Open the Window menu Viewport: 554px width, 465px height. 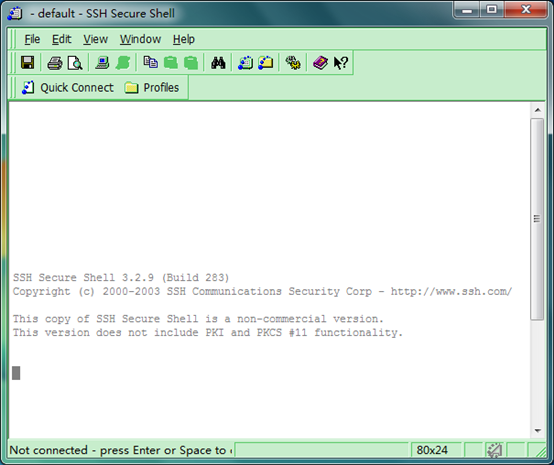[140, 39]
